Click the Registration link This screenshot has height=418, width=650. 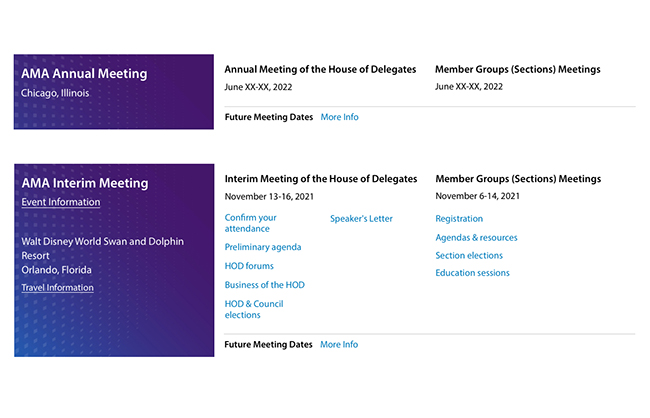tap(459, 219)
